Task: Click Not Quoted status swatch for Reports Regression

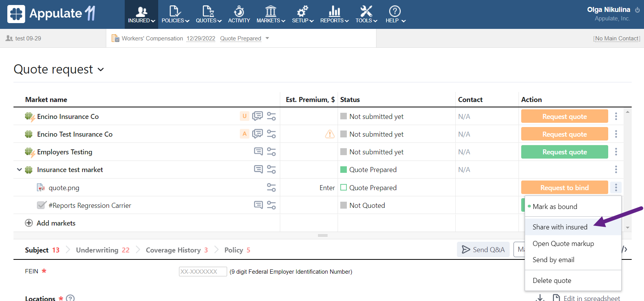Action: coord(344,205)
